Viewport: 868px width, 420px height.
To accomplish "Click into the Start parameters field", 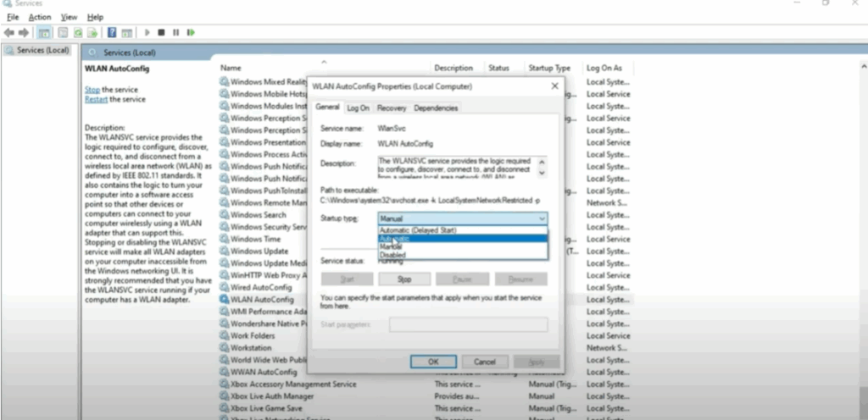I will coord(468,324).
